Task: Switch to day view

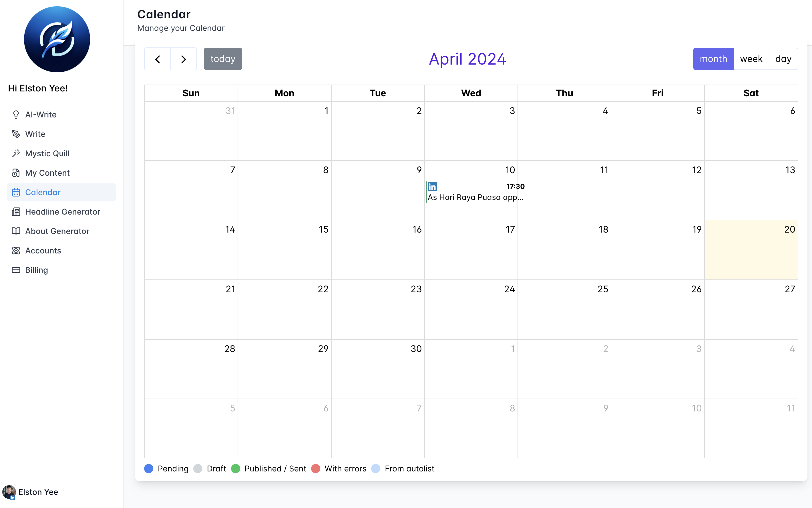Action: click(x=783, y=59)
